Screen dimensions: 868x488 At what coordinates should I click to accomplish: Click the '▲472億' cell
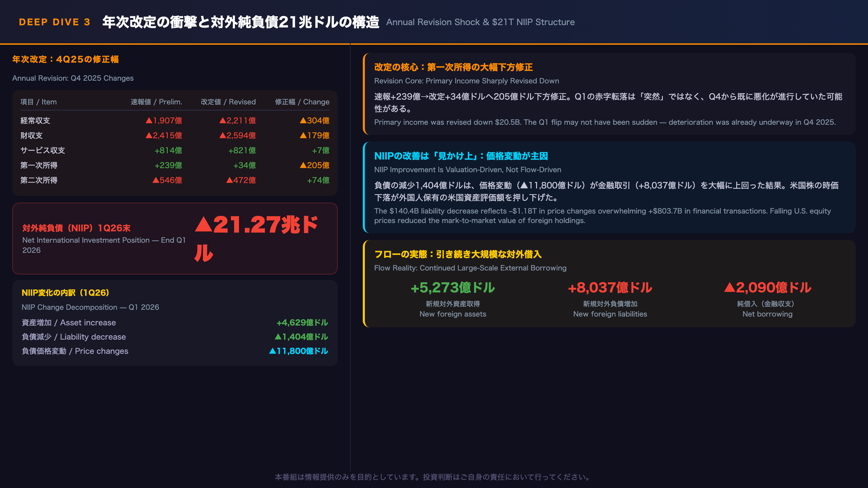point(241,180)
